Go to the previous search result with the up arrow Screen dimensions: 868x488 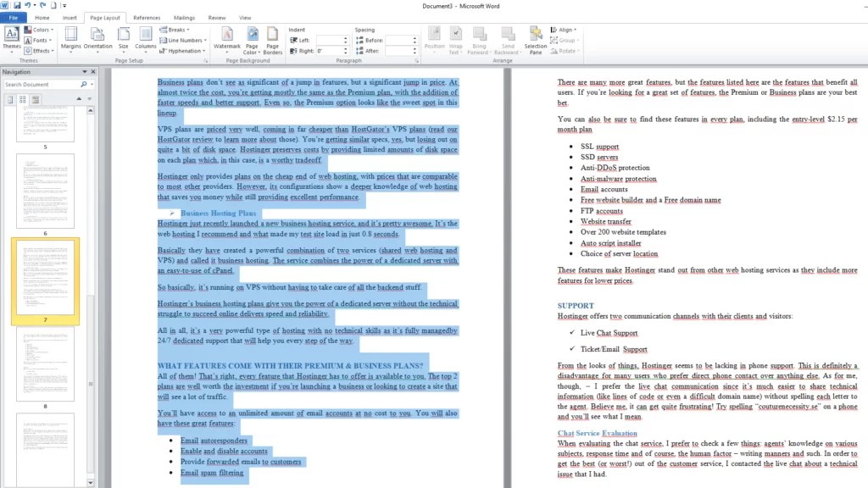(x=79, y=99)
